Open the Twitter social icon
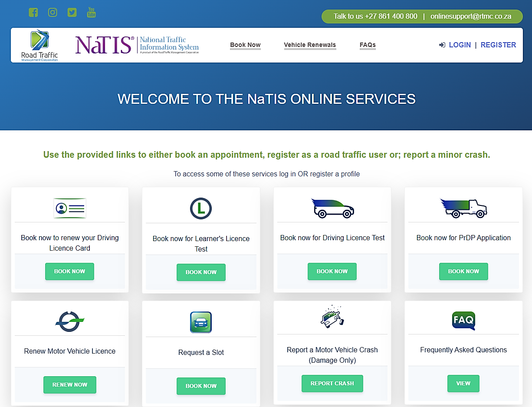 click(72, 12)
